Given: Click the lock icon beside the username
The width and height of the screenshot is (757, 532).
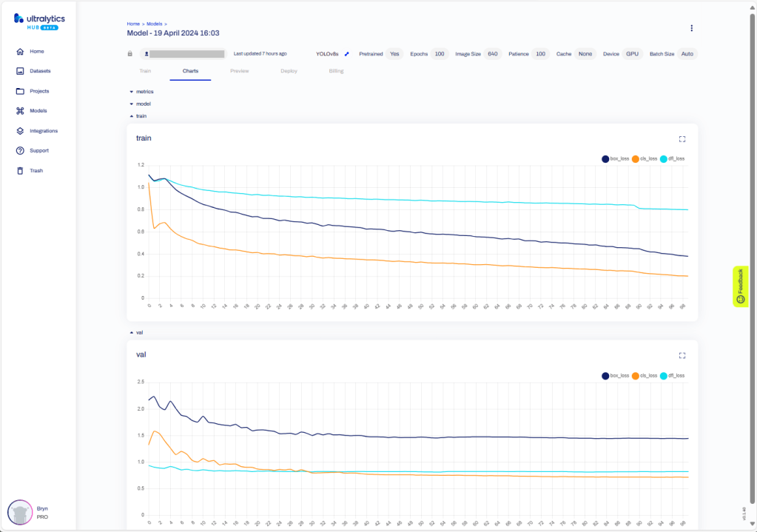Looking at the screenshot, I should tap(130, 54).
